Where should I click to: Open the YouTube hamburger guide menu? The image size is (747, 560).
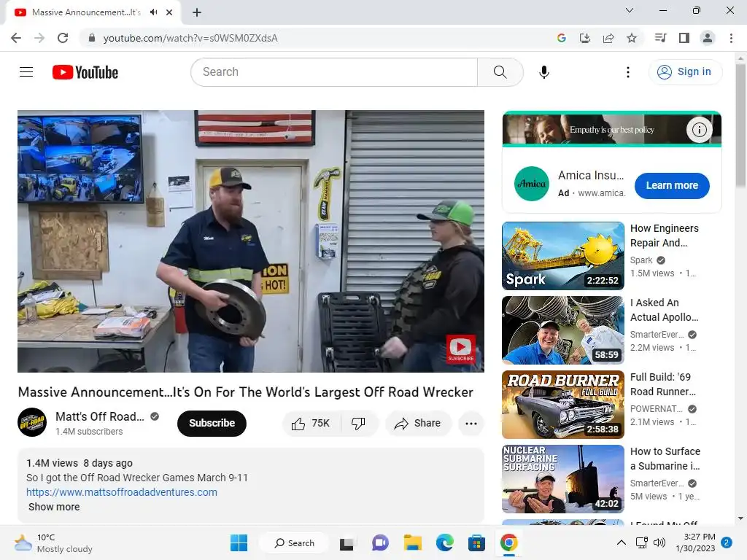(x=26, y=72)
